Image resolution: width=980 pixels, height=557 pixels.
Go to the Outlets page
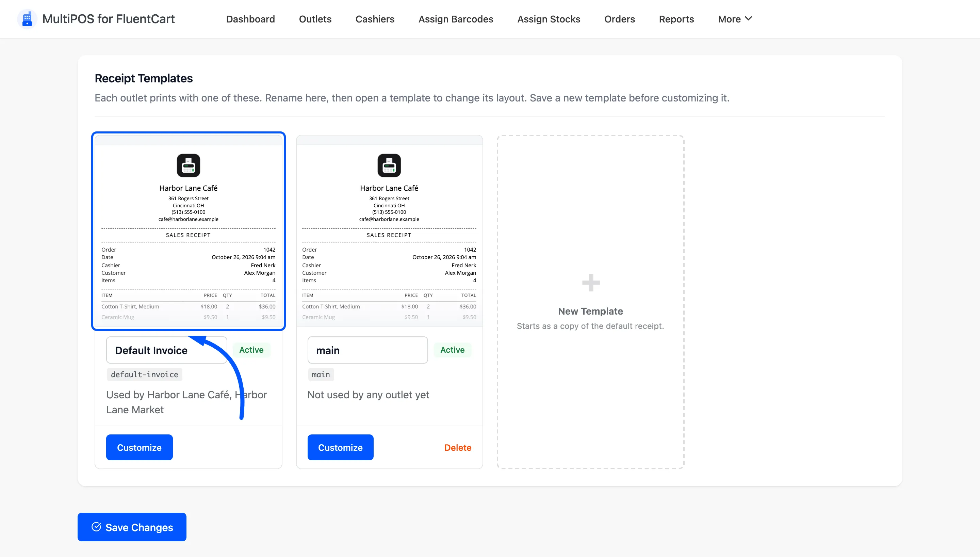click(315, 19)
